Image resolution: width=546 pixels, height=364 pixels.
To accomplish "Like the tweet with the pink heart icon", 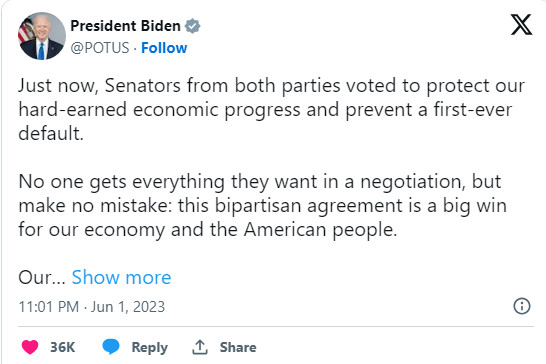I will point(30,347).
